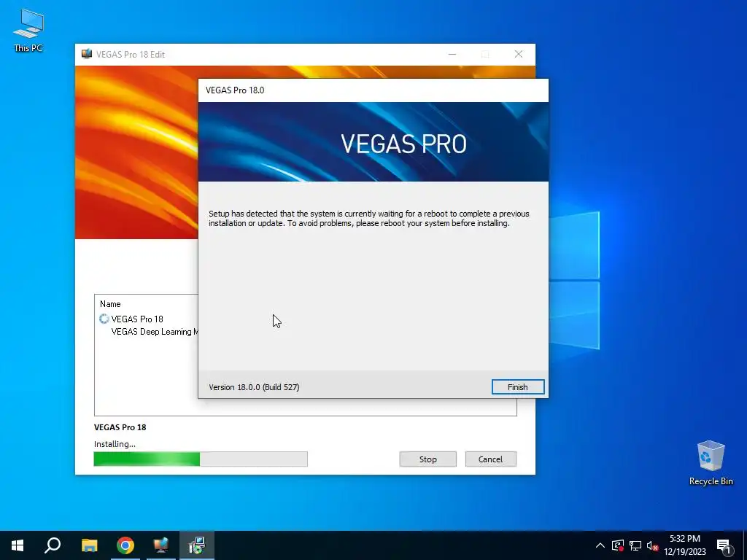Open the 5:32 PM clock and date
The height and width of the screenshot is (560, 747).
coord(685,545)
